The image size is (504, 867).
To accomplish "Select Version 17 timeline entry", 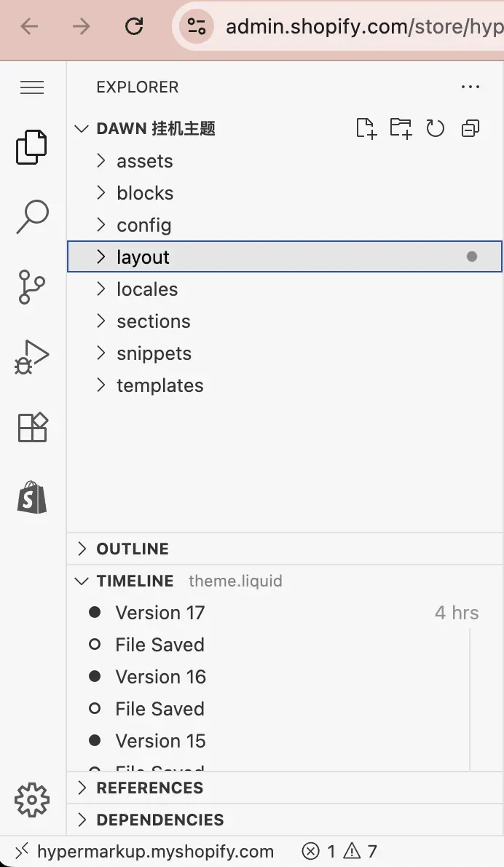I will [285, 613].
